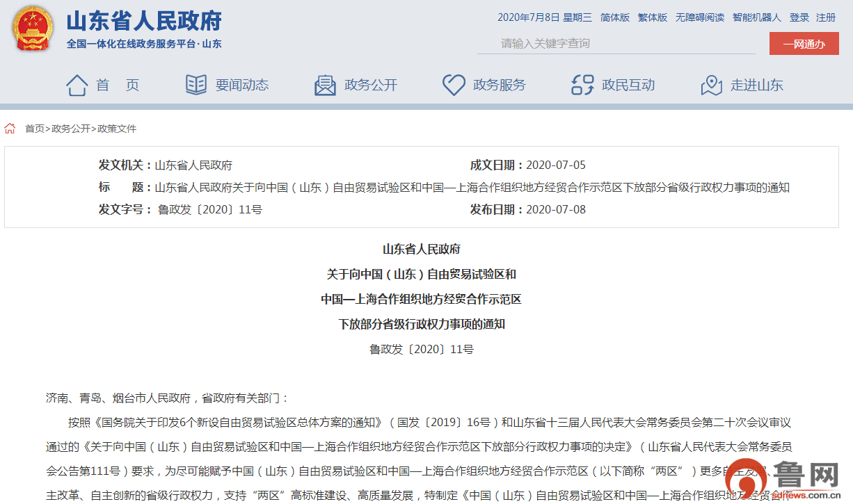Viewport: 853px width, 504px height.
Task: Click the national emblem logo
Action: pyautogui.click(x=33, y=29)
